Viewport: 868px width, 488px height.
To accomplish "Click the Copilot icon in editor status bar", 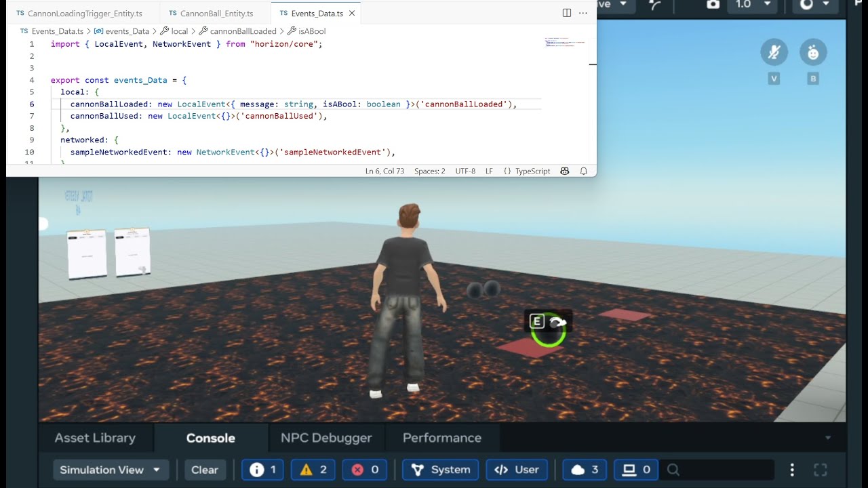I will pyautogui.click(x=565, y=171).
